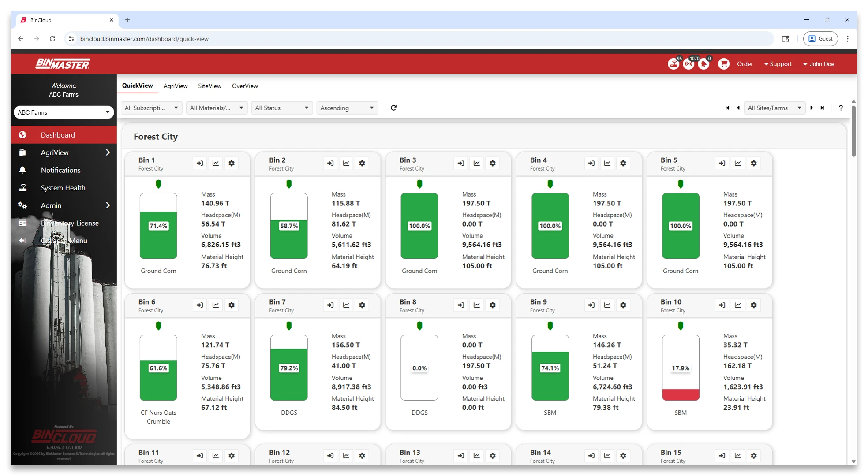868x476 pixels.
Task: Click Bin 10 red fill gauge at 17.9%
Action: click(681, 368)
